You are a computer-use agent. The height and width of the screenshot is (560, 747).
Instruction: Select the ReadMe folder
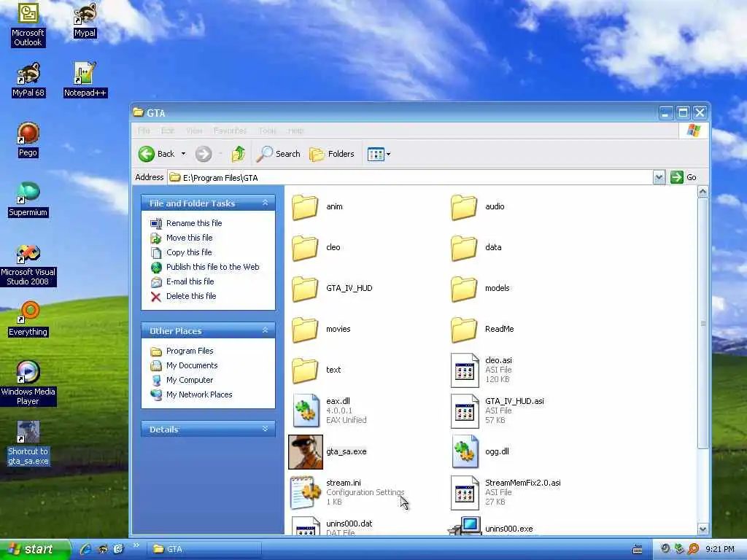point(482,330)
